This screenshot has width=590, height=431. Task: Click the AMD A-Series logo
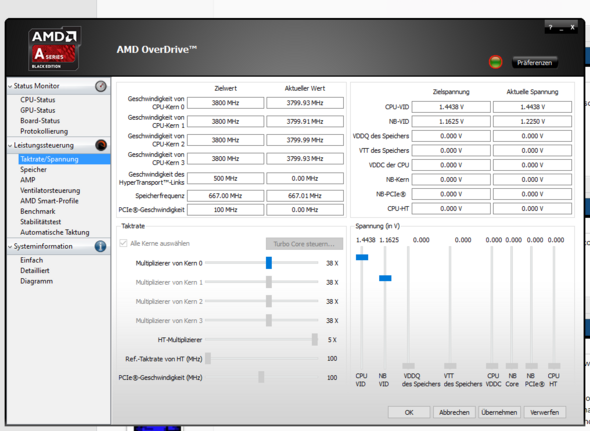click(x=54, y=49)
